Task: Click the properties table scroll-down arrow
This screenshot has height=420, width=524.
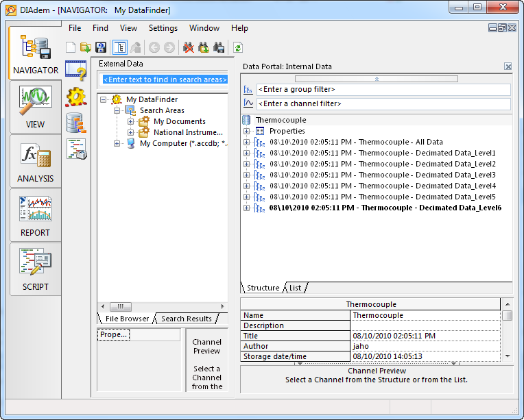Action: point(507,356)
